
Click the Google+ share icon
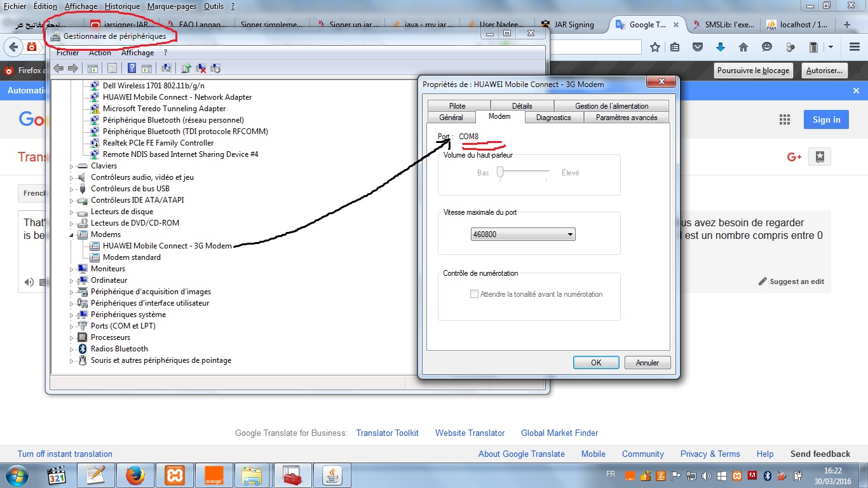coord(794,157)
